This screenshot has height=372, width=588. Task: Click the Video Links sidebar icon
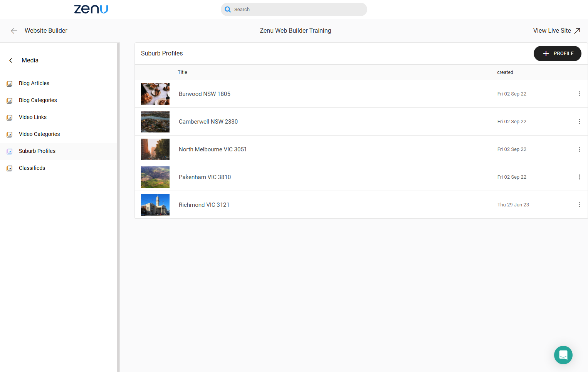coord(10,117)
